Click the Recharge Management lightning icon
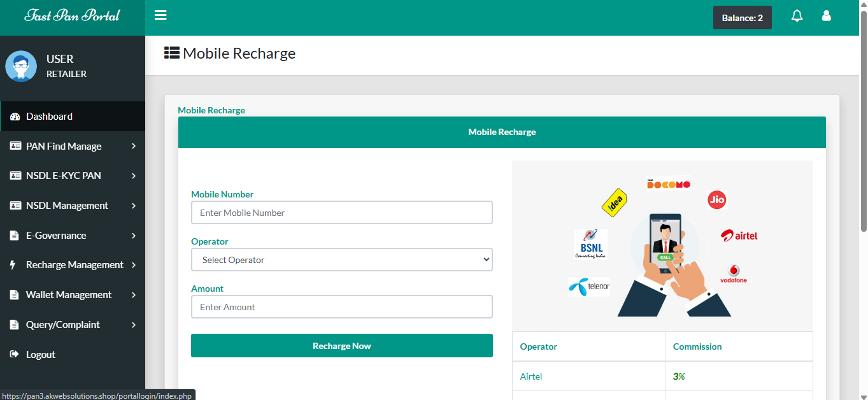 point(13,265)
